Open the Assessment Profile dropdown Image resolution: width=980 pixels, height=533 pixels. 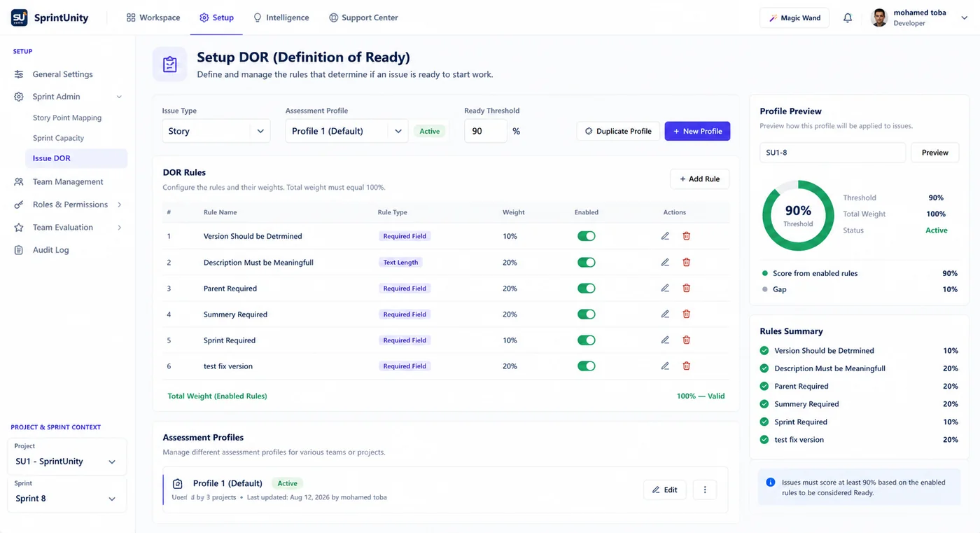coord(346,131)
